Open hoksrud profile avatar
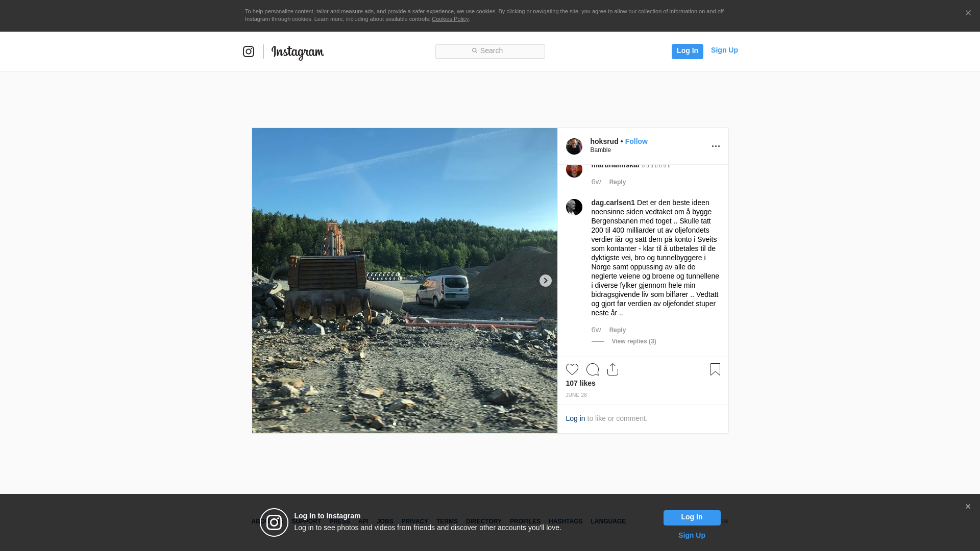This screenshot has width=980, height=551. 574,146
